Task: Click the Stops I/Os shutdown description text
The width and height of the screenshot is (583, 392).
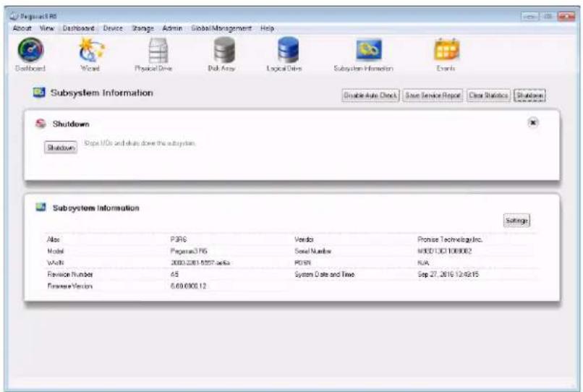Action: 140,143
